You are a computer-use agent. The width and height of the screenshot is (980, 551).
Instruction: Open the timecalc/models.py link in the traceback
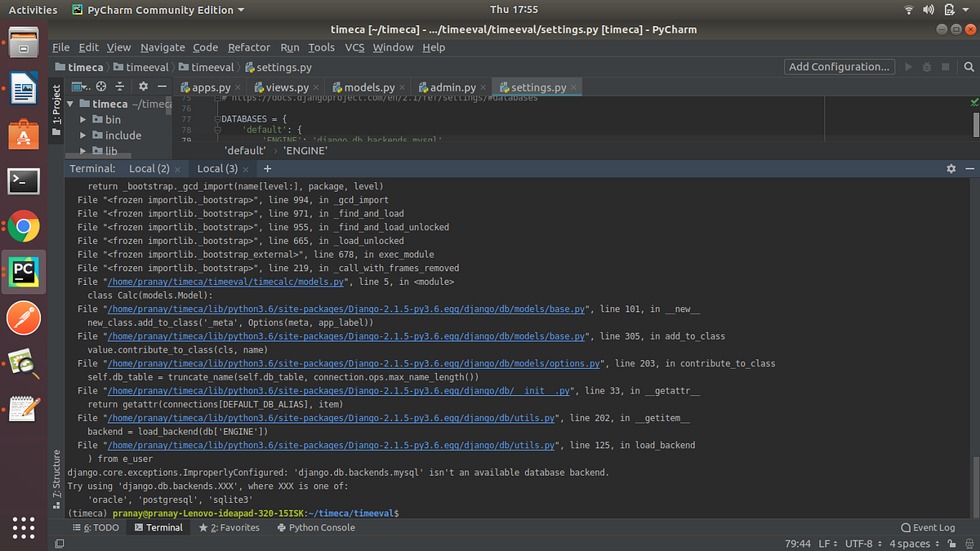(225, 282)
